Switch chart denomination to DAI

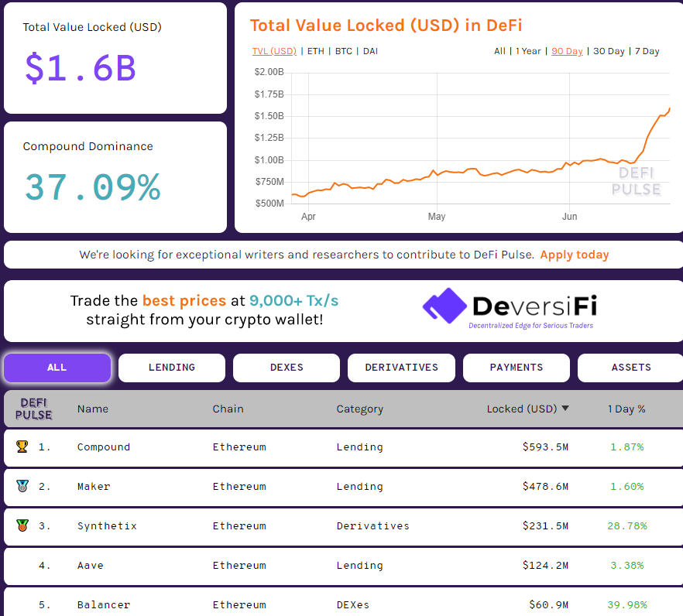tap(370, 51)
